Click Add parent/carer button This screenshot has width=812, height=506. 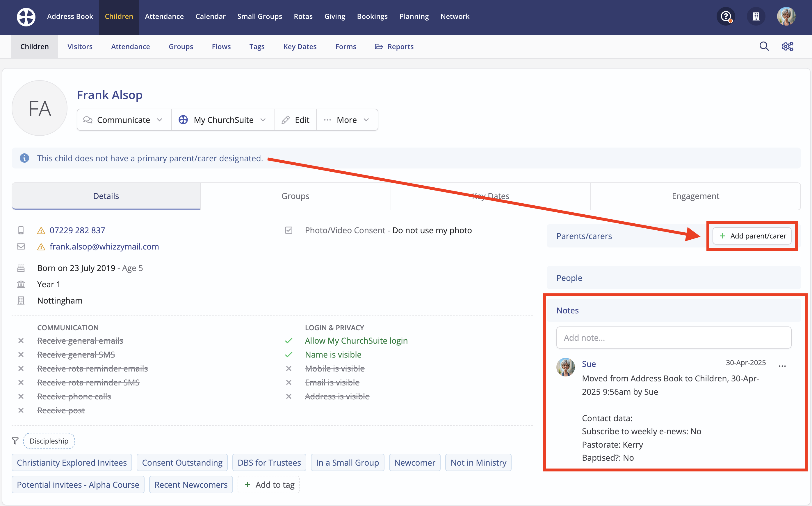[x=752, y=236]
